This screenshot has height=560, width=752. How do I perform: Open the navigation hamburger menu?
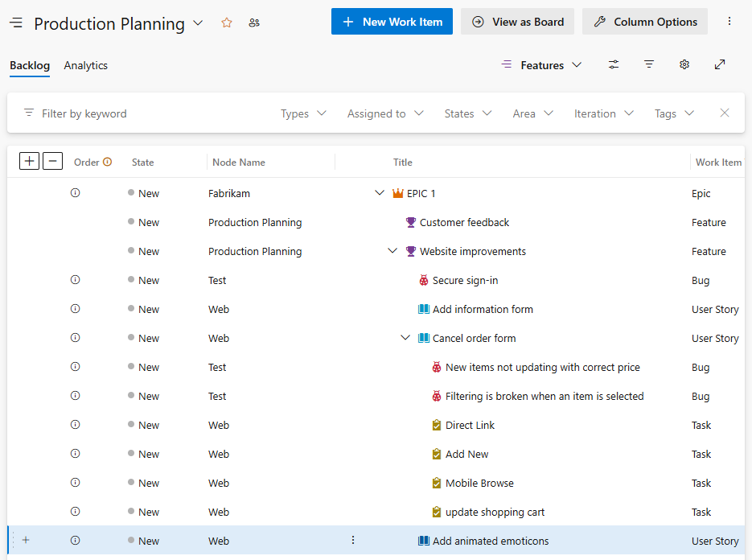pos(16,23)
